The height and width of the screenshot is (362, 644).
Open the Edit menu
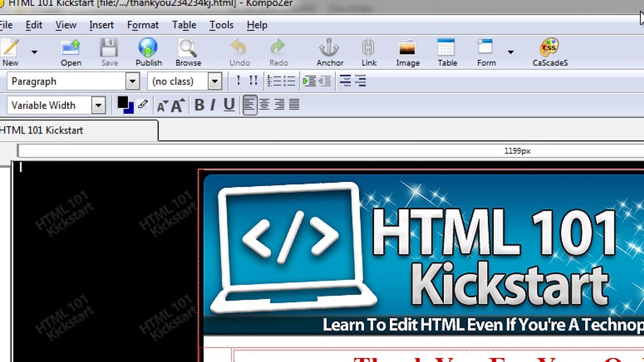point(34,25)
